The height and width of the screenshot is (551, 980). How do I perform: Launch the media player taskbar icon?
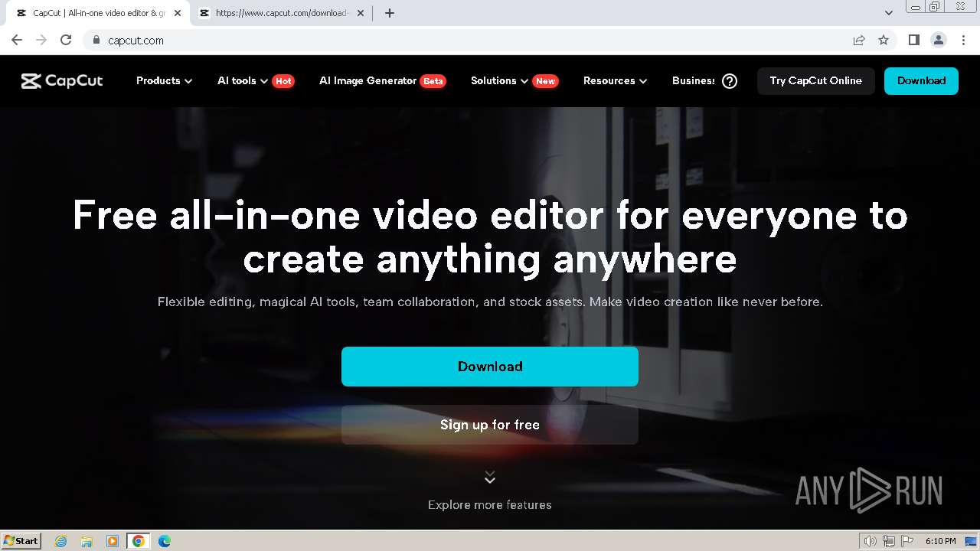[113, 541]
